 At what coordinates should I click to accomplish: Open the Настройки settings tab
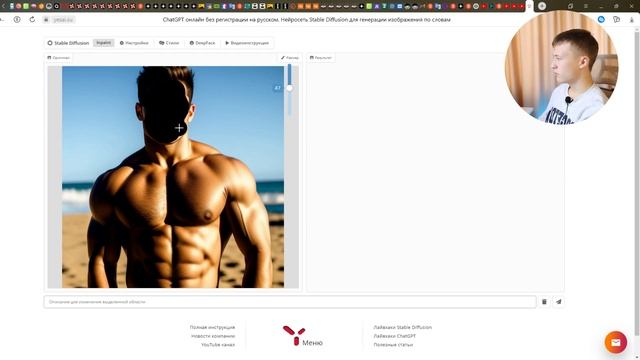point(134,43)
